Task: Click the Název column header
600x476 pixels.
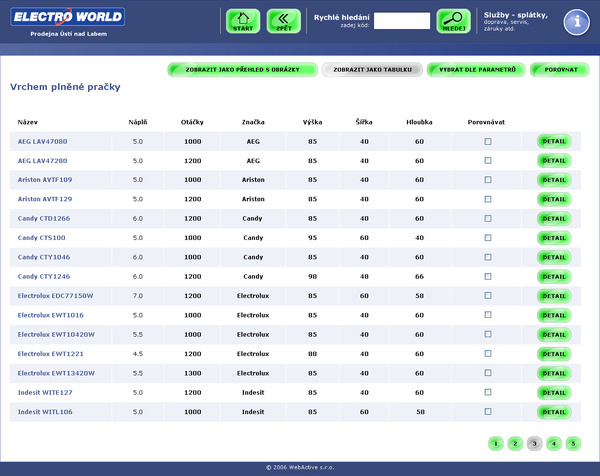Action: click(28, 122)
